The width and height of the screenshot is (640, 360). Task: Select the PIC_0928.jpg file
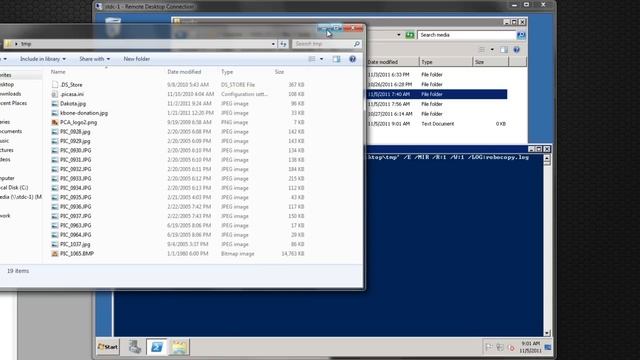pyautogui.click(x=75, y=132)
